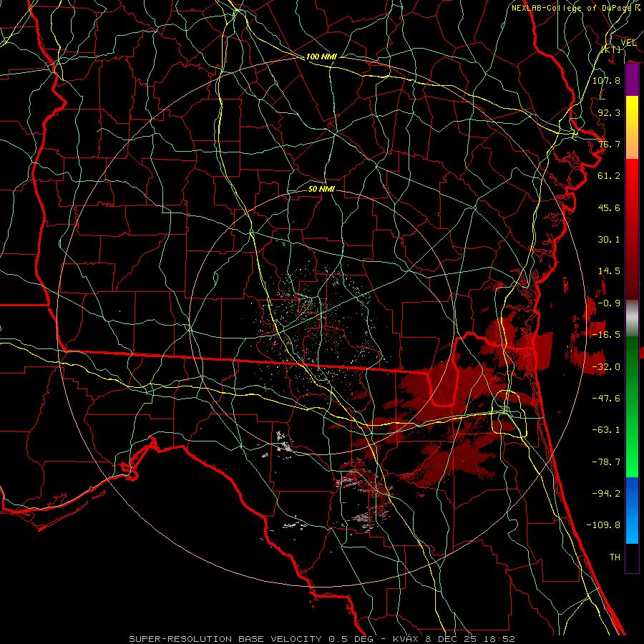Select the -109.8 legend value

[603, 525]
